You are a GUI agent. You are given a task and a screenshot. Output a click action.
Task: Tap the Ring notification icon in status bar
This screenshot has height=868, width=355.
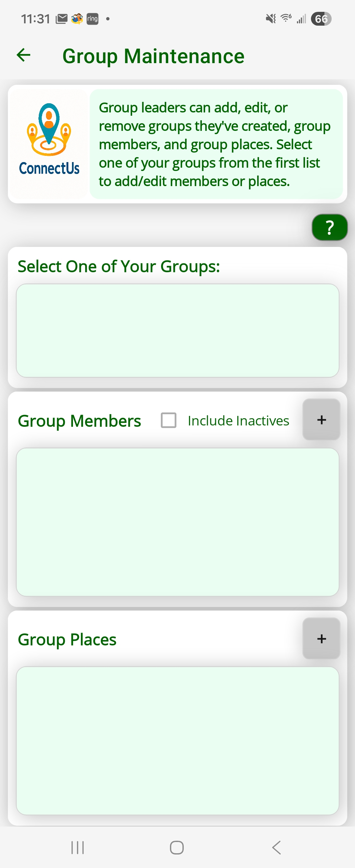point(92,19)
